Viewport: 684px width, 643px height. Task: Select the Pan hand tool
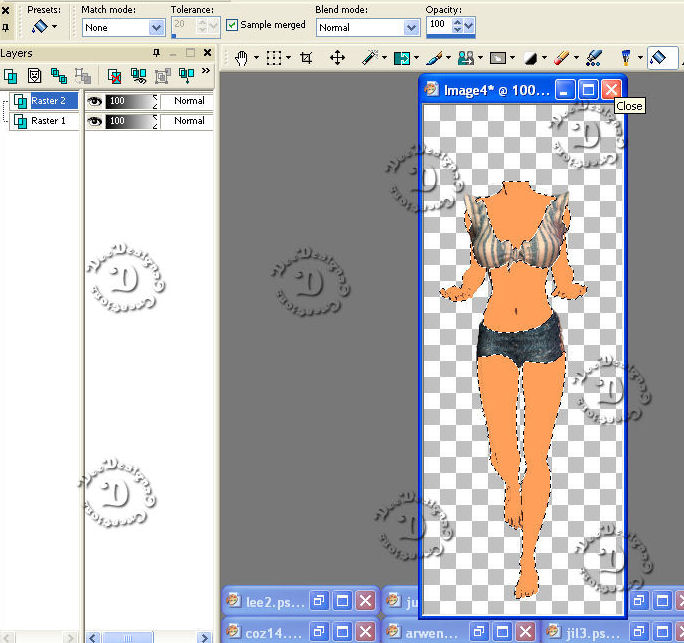pos(242,58)
